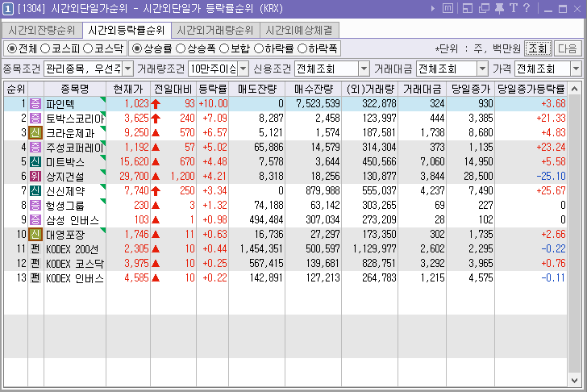Click the 증 badge beside 삼성 인버스
The image size is (587, 392).
click(35, 219)
